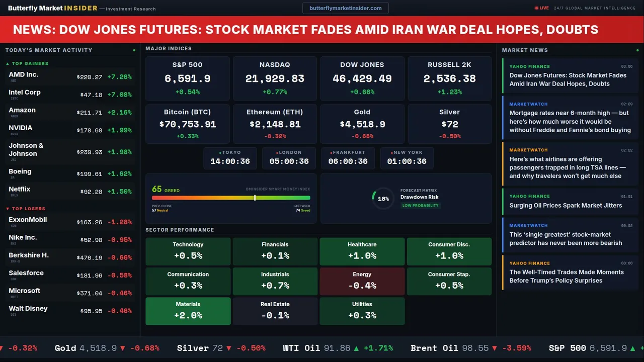
Task: Click the butterflymarketinsider.com address field
Action: pos(345,8)
